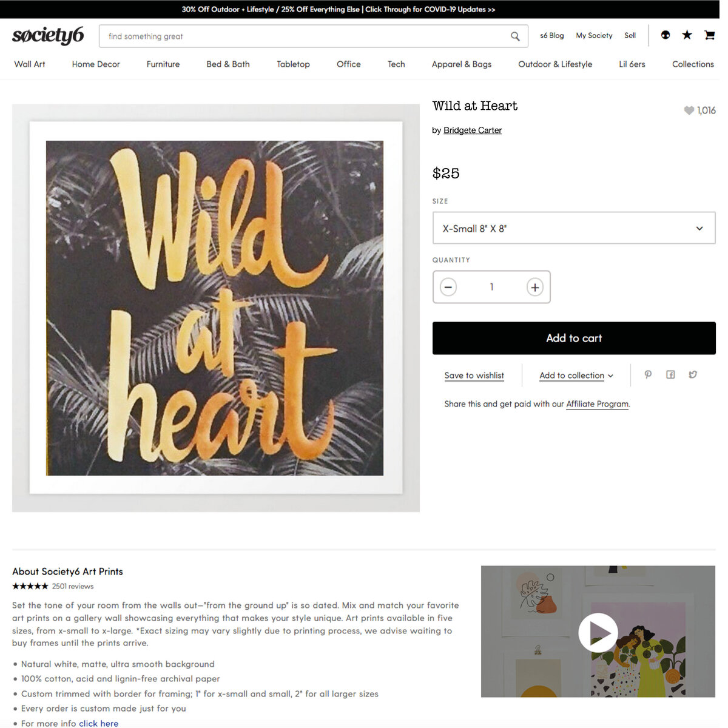Expand the Add to collection menu
The height and width of the screenshot is (728, 728).
(x=576, y=376)
